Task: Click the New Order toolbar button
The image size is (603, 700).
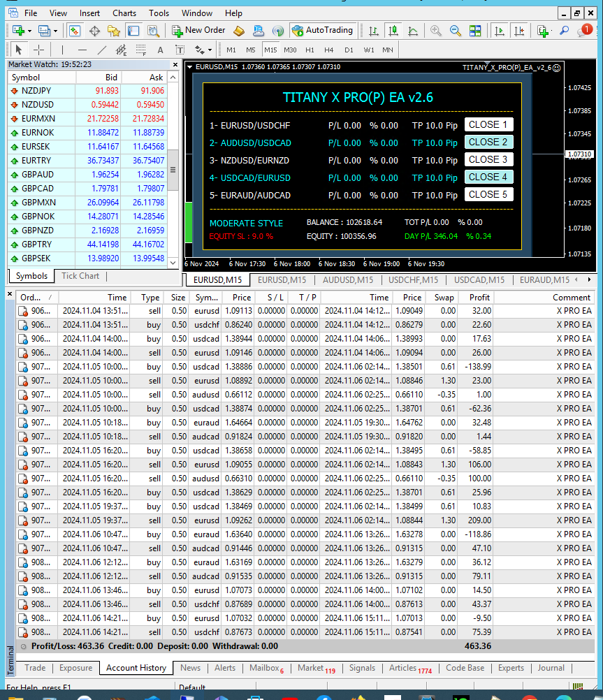Action: click(198, 31)
